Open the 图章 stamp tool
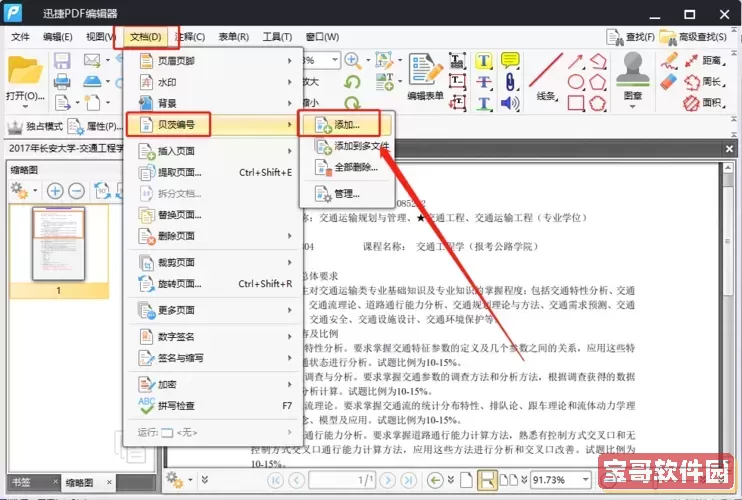Image resolution: width=742 pixels, height=500 pixels. [x=633, y=79]
